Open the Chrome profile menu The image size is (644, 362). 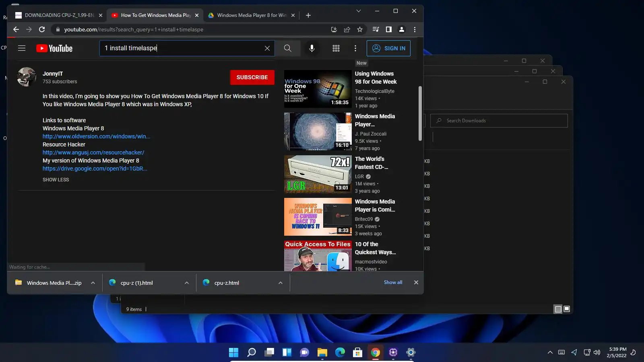402,29
